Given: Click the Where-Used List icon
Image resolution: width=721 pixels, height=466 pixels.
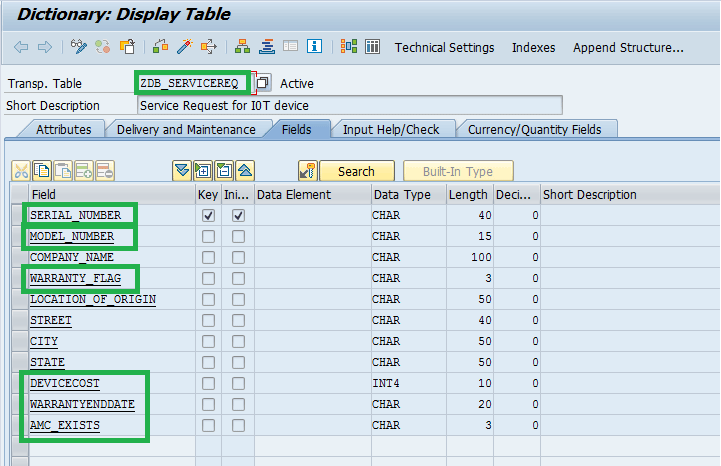Looking at the screenshot, I should click(x=209, y=47).
